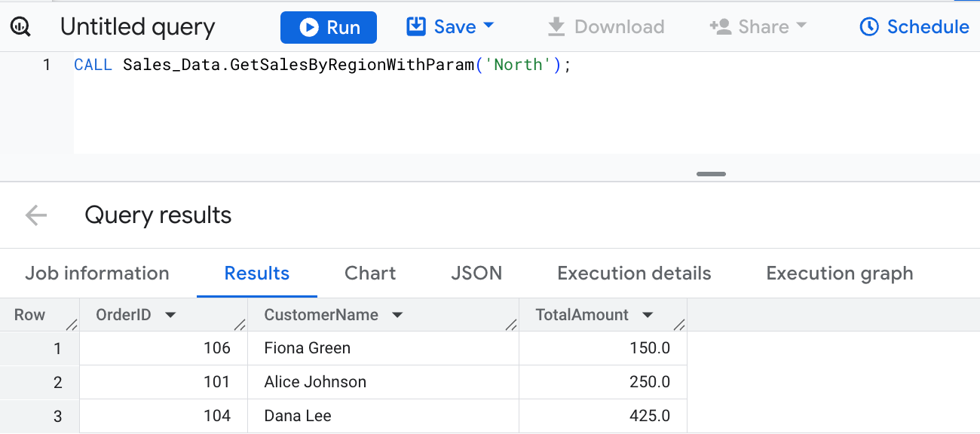Open the OrderID column sort dropdown
This screenshot has height=434, width=980.
170,315
